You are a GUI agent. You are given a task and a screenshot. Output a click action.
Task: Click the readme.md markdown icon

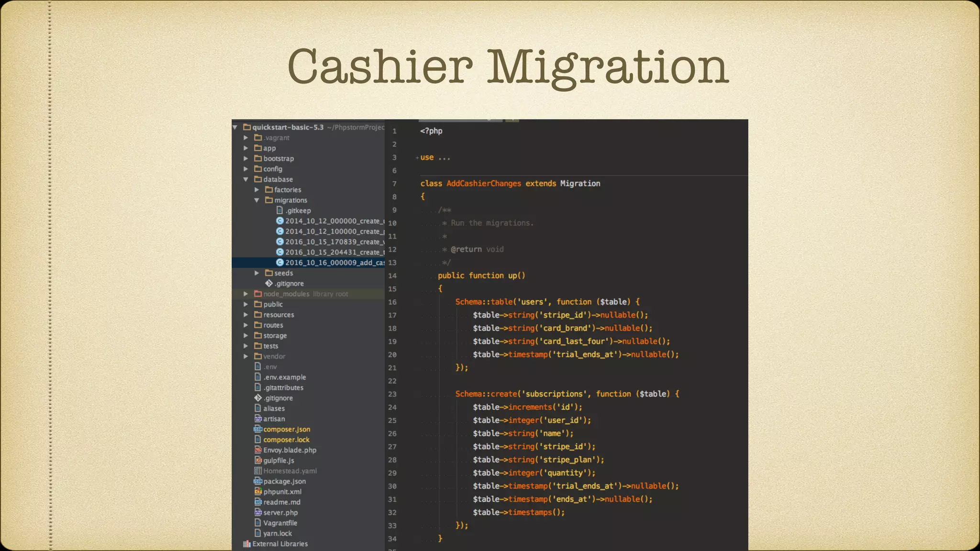[258, 502]
